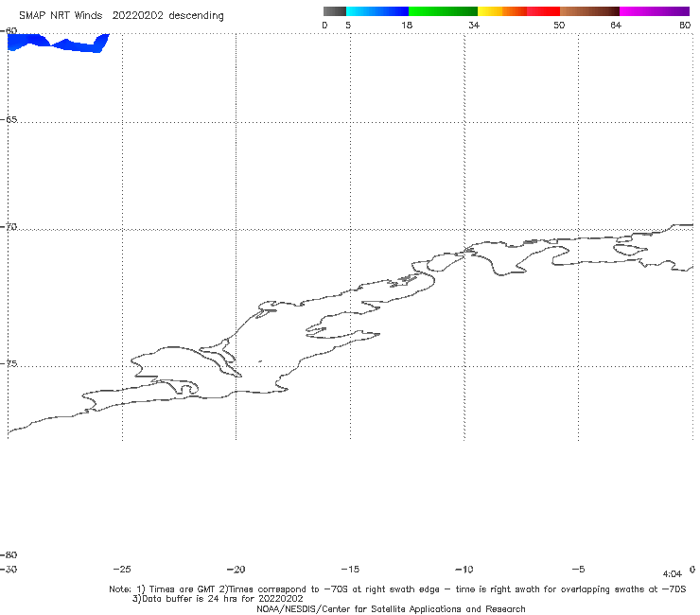Pick the gray segment of the wind color bar
The image size is (700, 615).
click(x=335, y=11)
